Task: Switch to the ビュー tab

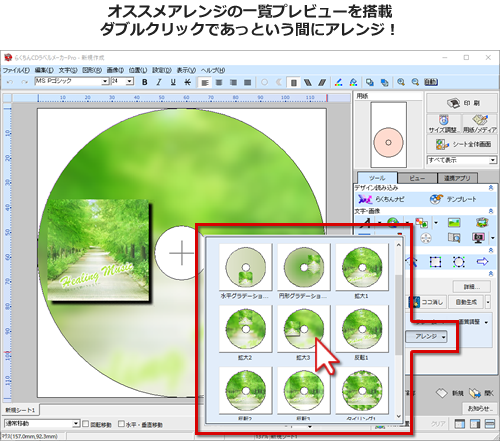Action: pos(417,178)
